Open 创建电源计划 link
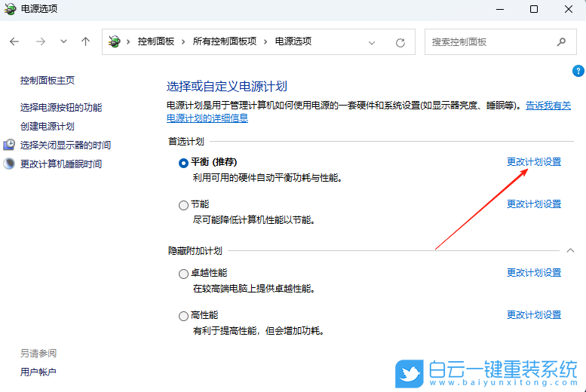Viewport: 586px width, 392px height. tap(48, 127)
